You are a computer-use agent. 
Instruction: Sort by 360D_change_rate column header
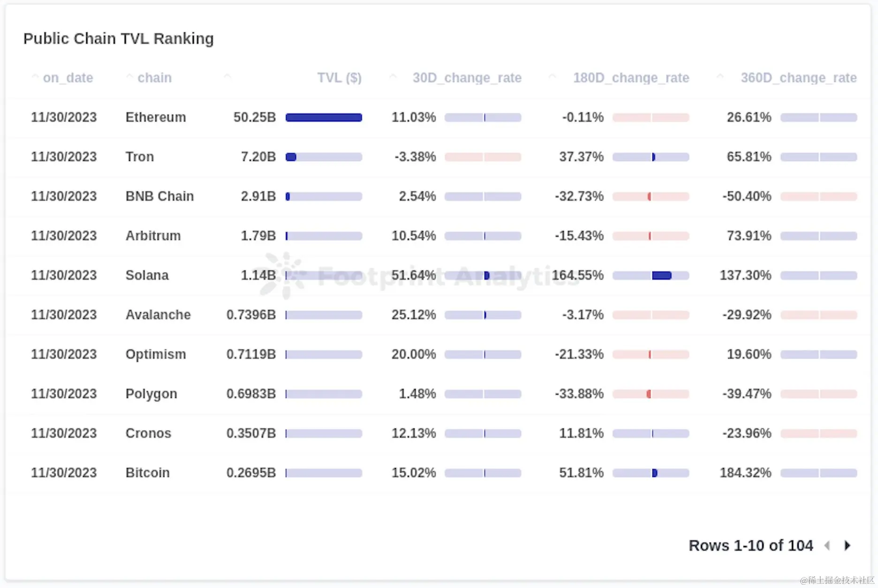tap(798, 78)
